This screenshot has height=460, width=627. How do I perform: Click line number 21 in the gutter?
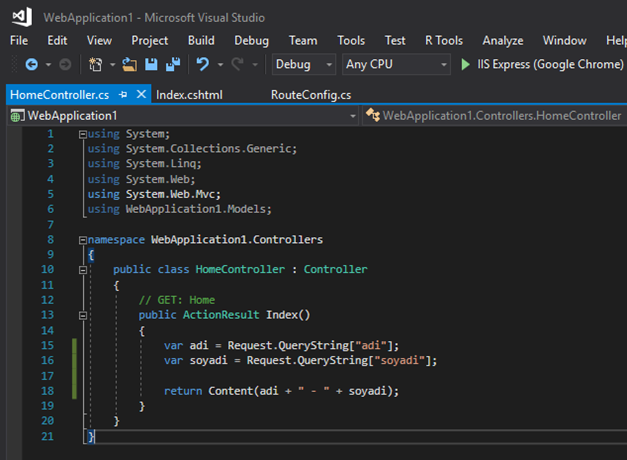[x=47, y=436]
